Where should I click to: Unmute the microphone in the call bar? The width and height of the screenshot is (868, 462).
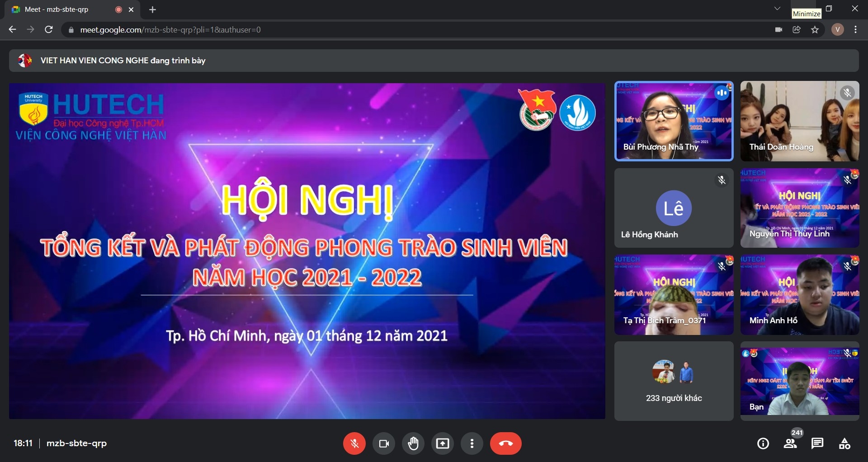click(x=354, y=443)
